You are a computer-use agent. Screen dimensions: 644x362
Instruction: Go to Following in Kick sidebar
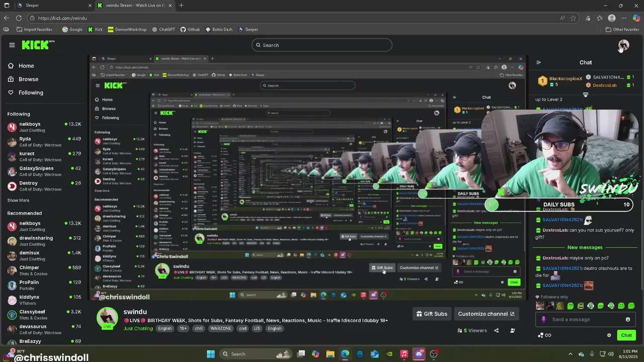(x=26, y=93)
